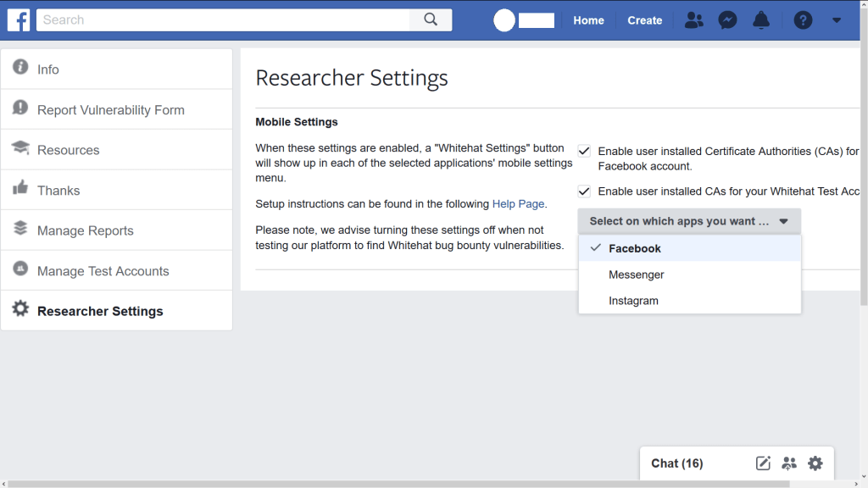Open the Help Page link
Viewport: 868px width, 488px height.
pos(518,204)
